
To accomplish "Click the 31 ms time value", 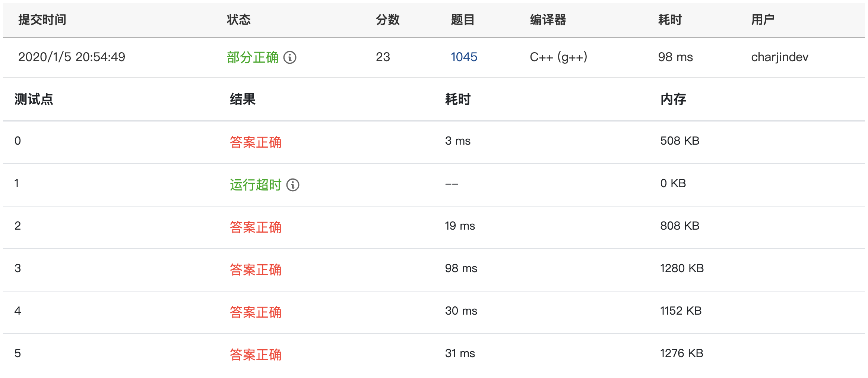I will pyautogui.click(x=460, y=353).
